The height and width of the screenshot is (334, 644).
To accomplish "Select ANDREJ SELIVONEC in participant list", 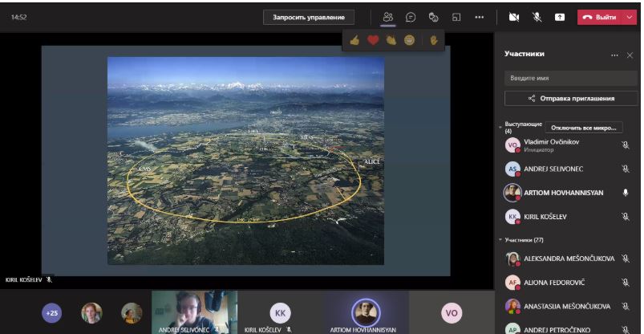I will (x=553, y=169).
